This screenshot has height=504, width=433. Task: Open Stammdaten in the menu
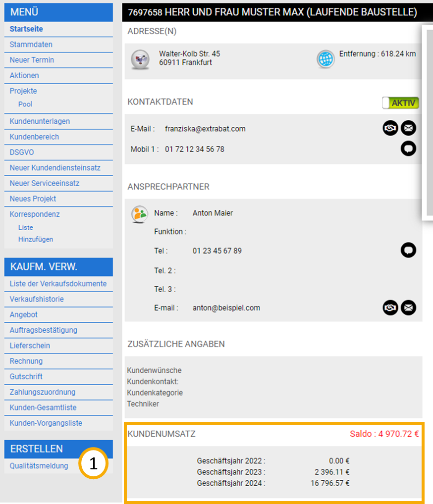tap(31, 45)
